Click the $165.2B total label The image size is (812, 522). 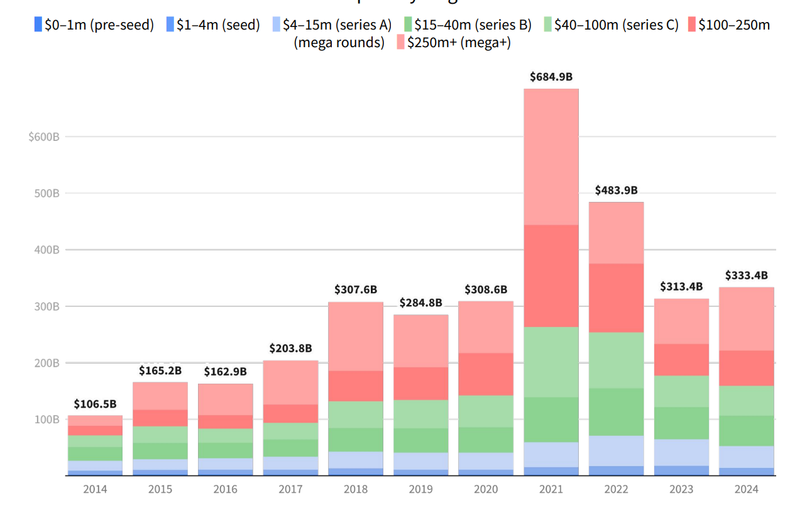pyautogui.click(x=160, y=370)
